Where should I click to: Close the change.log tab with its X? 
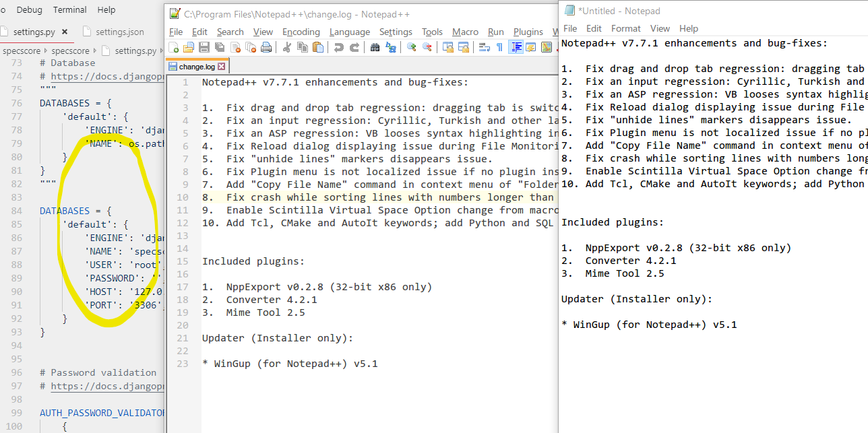point(222,67)
